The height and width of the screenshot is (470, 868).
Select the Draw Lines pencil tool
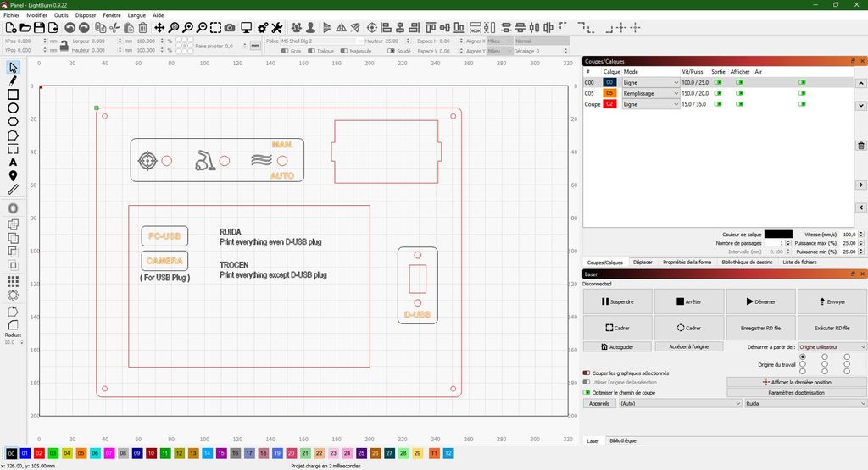[13, 81]
